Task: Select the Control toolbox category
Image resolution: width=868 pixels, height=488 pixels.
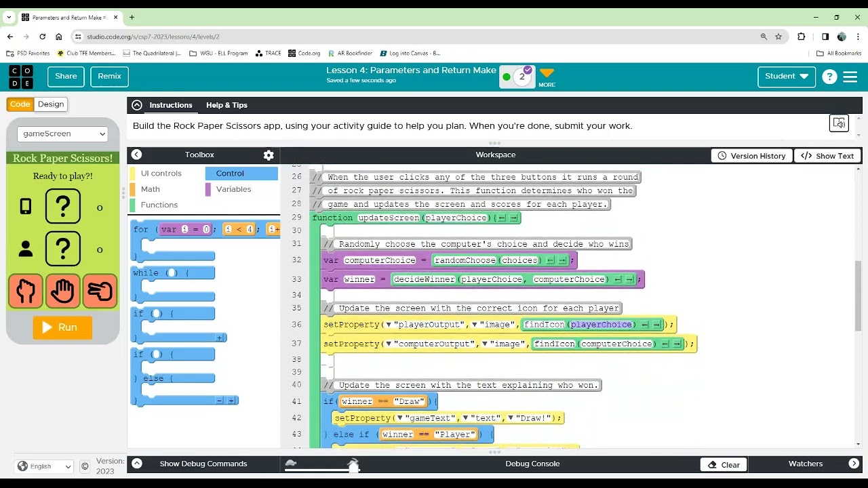Action: [x=241, y=174]
